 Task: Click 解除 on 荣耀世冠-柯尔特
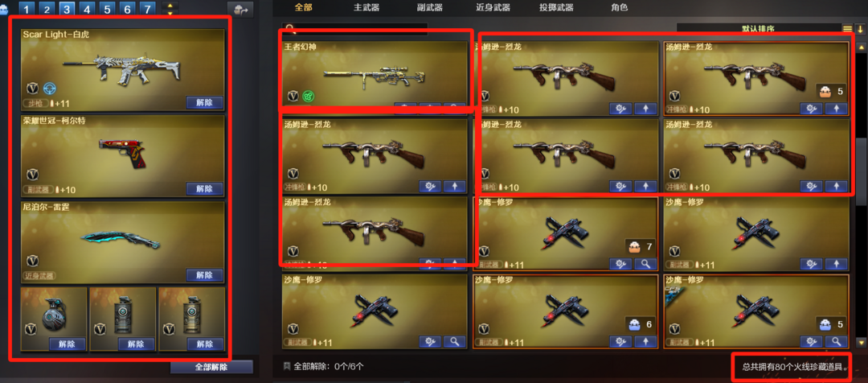[x=204, y=188]
